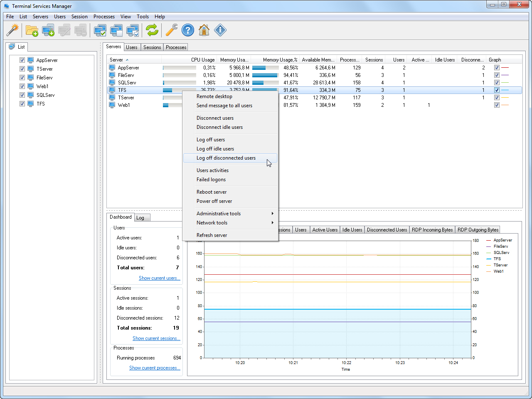Click the add folder toolbar icon
532x399 pixels.
pos(32,30)
